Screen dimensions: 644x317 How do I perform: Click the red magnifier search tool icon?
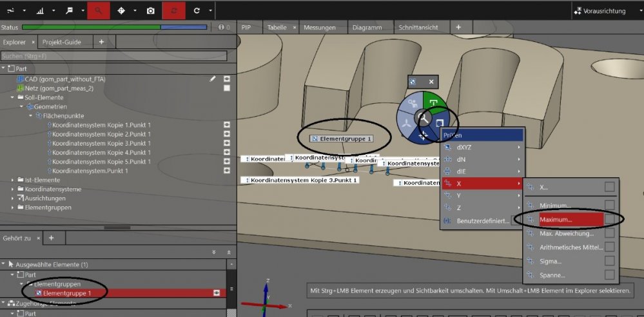click(98, 10)
